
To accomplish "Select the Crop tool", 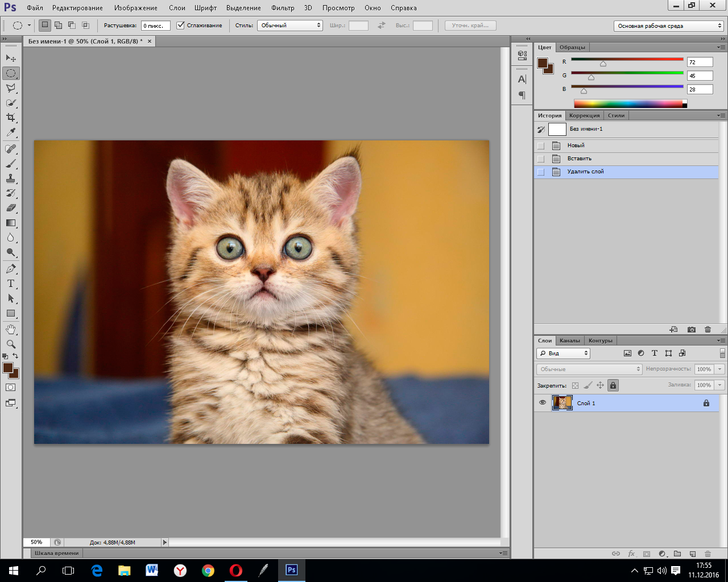I will pyautogui.click(x=11, y=118).
